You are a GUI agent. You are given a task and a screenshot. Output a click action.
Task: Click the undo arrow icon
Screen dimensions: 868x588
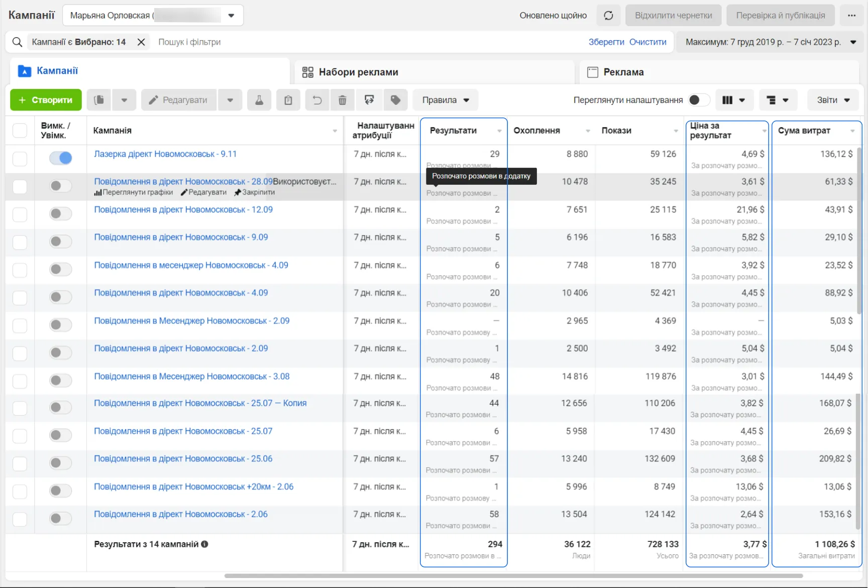(317, 100)
